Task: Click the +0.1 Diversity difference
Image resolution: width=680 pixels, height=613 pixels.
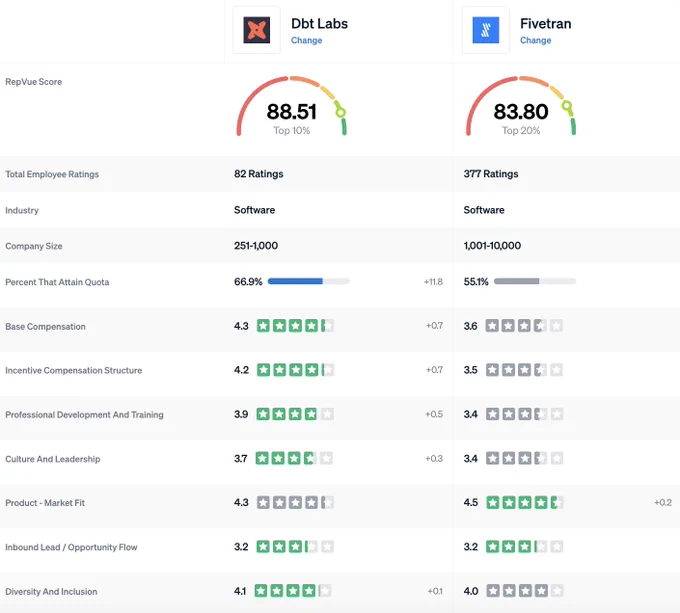Action: [x=435, y=591]
